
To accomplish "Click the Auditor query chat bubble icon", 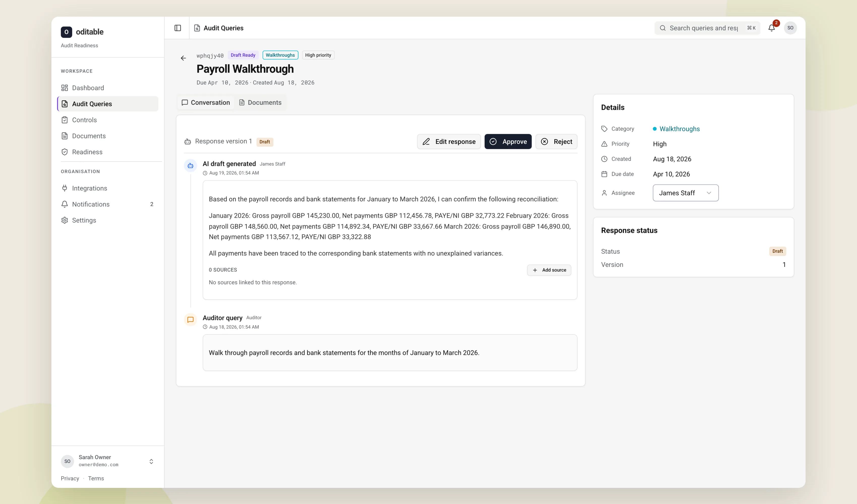I will click(191, 320).
